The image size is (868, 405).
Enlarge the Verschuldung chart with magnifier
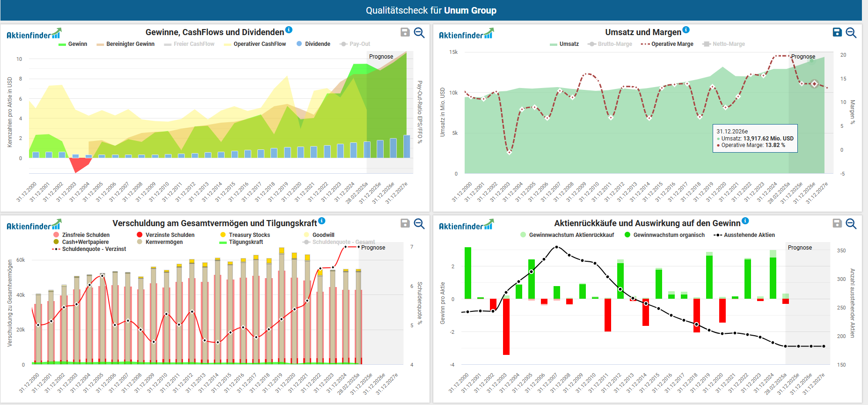[x=419, y=223]
